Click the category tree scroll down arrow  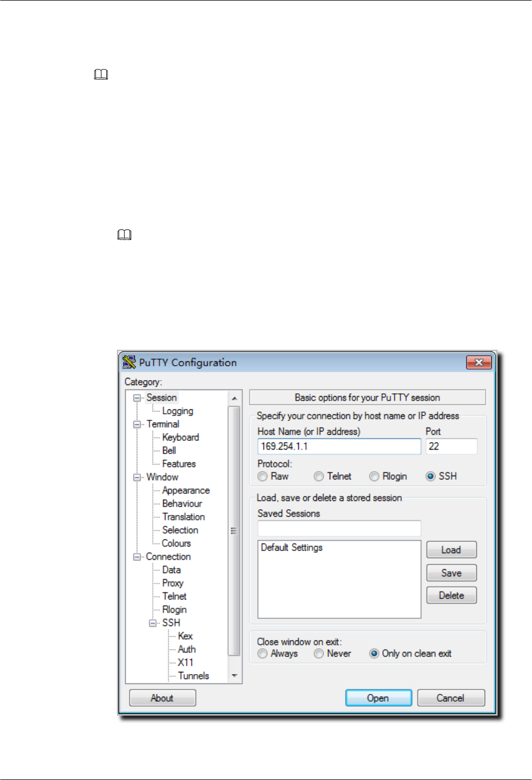[x=234, y=676]
